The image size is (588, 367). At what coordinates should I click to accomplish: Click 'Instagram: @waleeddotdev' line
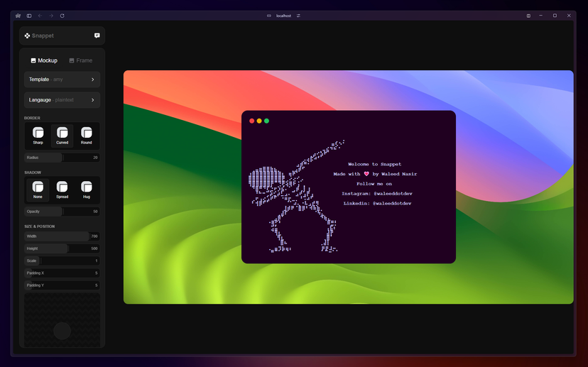377,193
